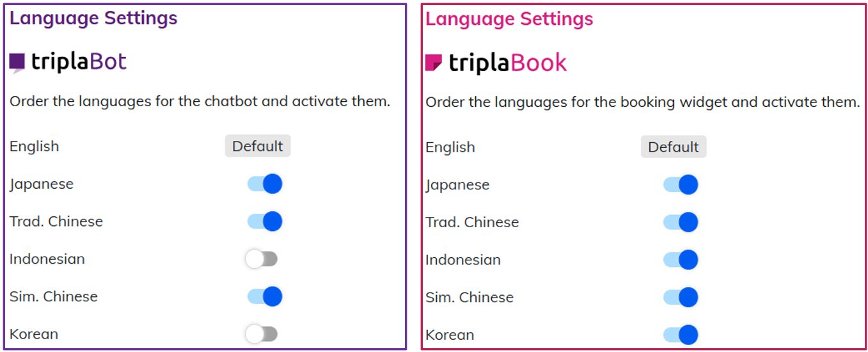Click the pink triplaBook logo icon
The height and width of the screenshot is (352, 868).
click(434, 63)
